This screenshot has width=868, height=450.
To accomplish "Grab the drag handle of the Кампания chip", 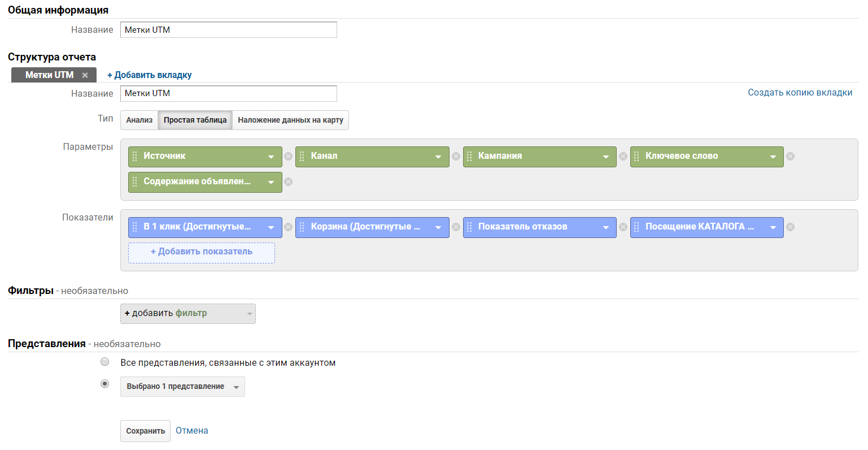I will (x=469, y=157).
